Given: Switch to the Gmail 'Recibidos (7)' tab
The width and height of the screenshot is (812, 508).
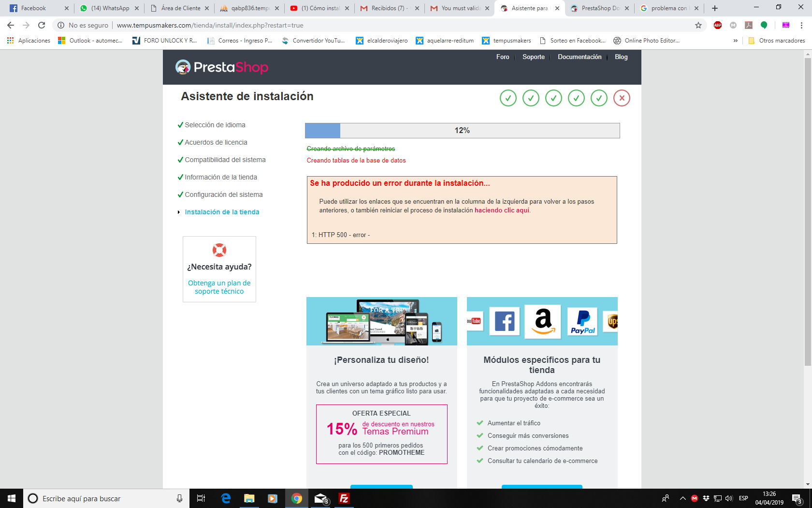Looking at the screenshot, I should tap(390, 8).
